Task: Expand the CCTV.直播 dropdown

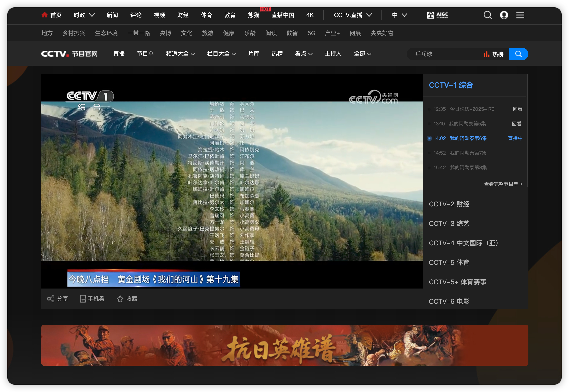Action: tap(369, 15)
